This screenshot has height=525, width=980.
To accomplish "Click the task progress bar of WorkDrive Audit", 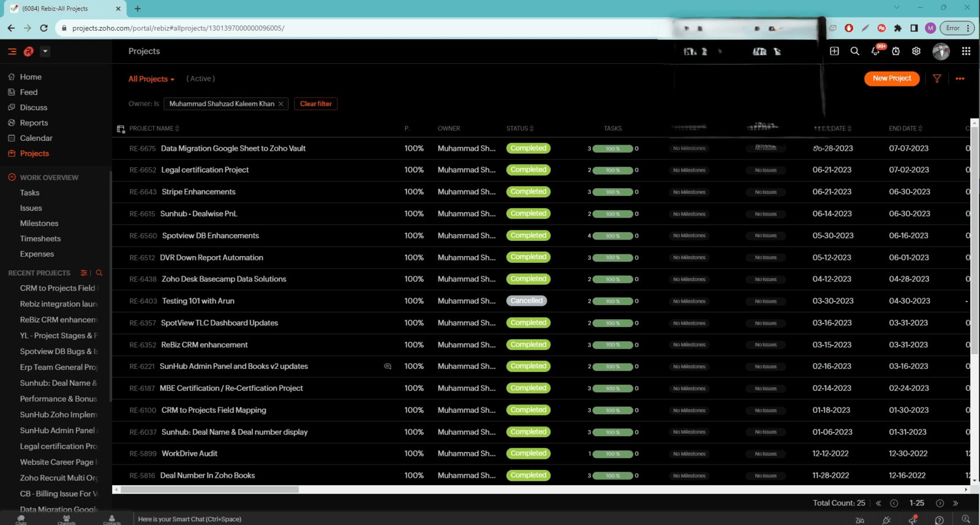I will [612, 454].
